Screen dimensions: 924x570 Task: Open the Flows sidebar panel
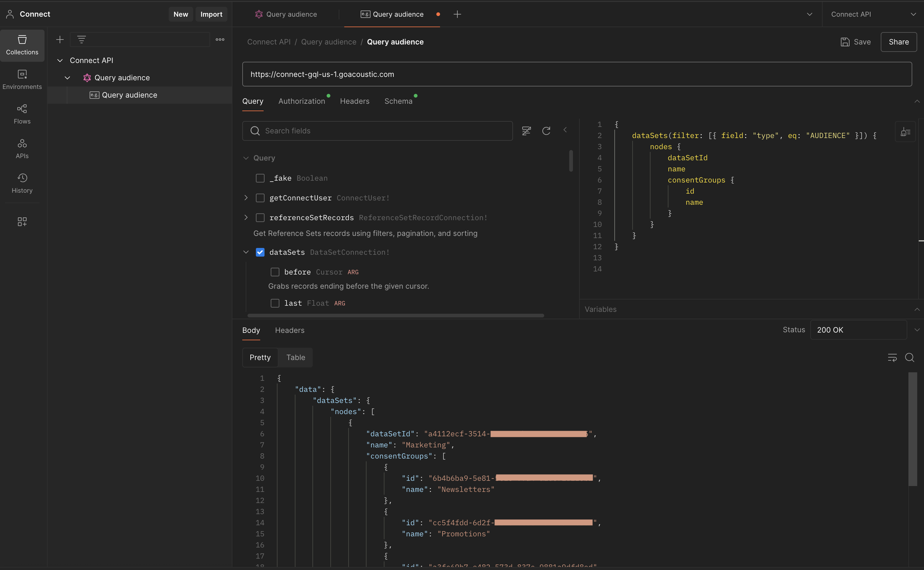[x=22, y=114]
